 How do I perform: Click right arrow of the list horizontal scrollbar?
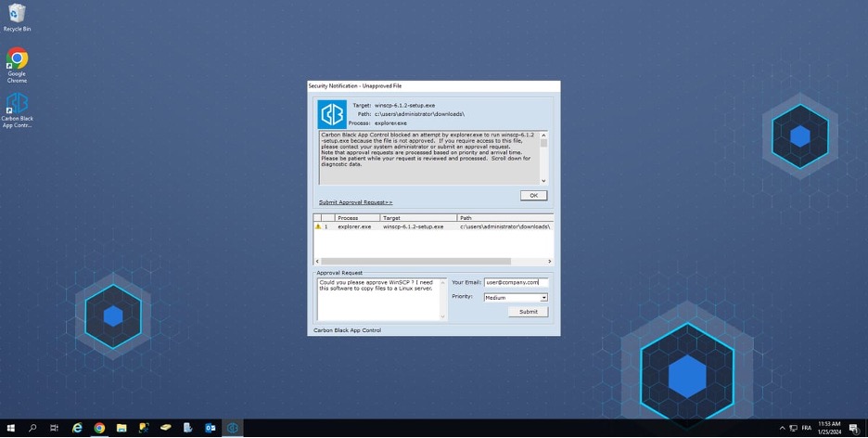550,262
